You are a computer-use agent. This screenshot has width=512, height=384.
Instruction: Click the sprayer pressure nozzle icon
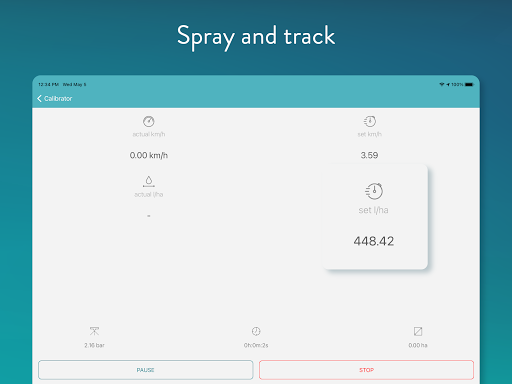[94, 331]
